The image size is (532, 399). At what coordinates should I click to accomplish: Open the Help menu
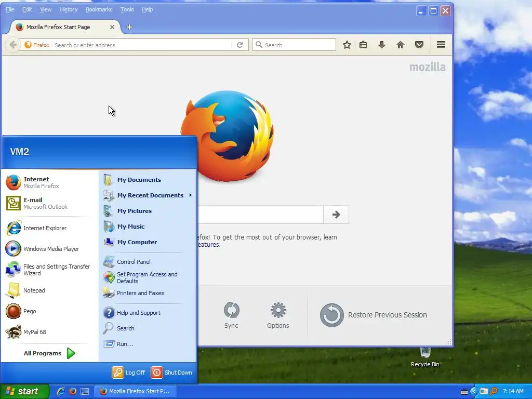click(x=147, y=9)
